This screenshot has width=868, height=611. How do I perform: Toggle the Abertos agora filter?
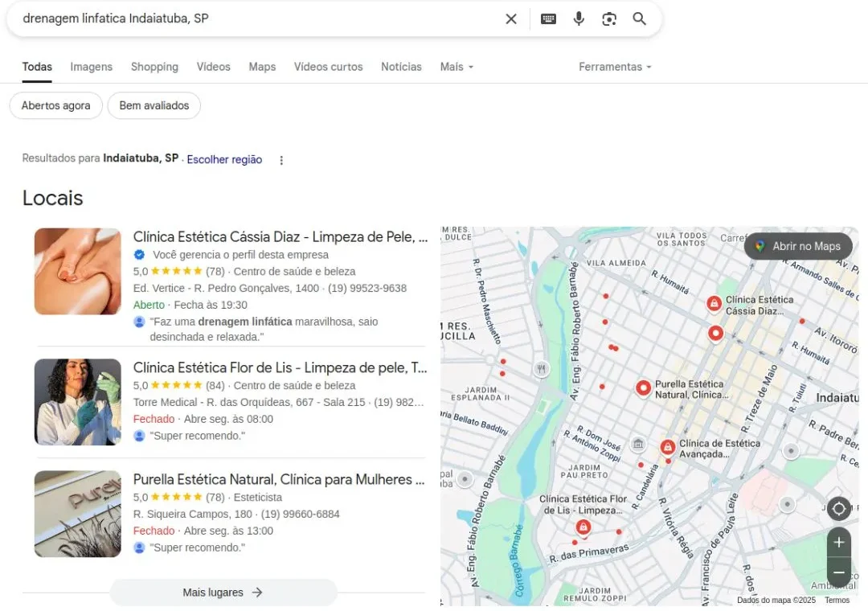[x=55, y=105]
